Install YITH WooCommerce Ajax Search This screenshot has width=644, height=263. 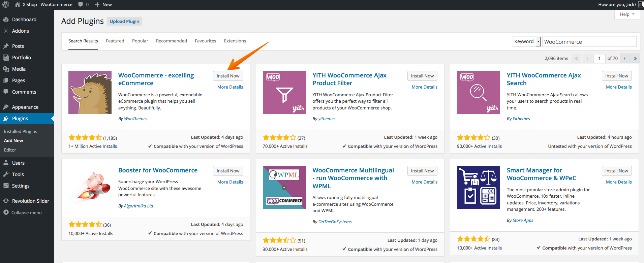tap(617, 76)
